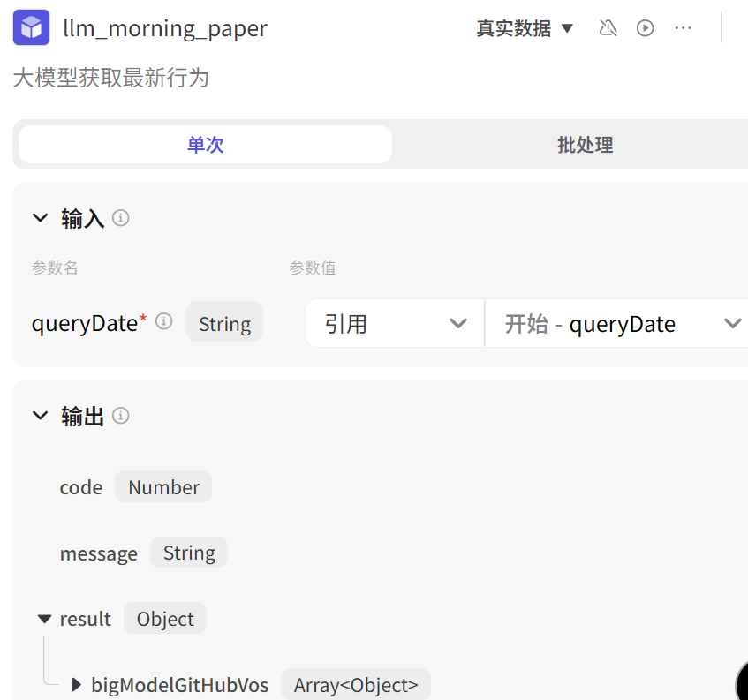
Task: Switch to the 批处理 tab
Action: click(x=585, y=144)
